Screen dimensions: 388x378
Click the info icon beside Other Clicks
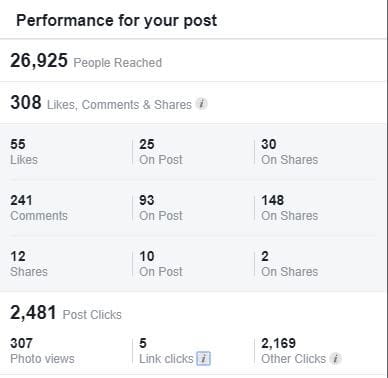point(335,359)
